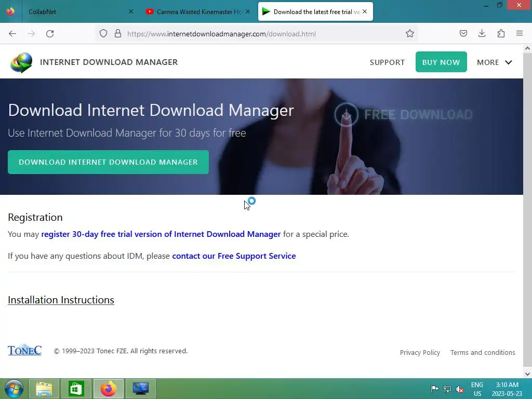The width and height of the screenshot is (532, 399).
Task: Go back using the browser back arrow
Action: (12, 34)
